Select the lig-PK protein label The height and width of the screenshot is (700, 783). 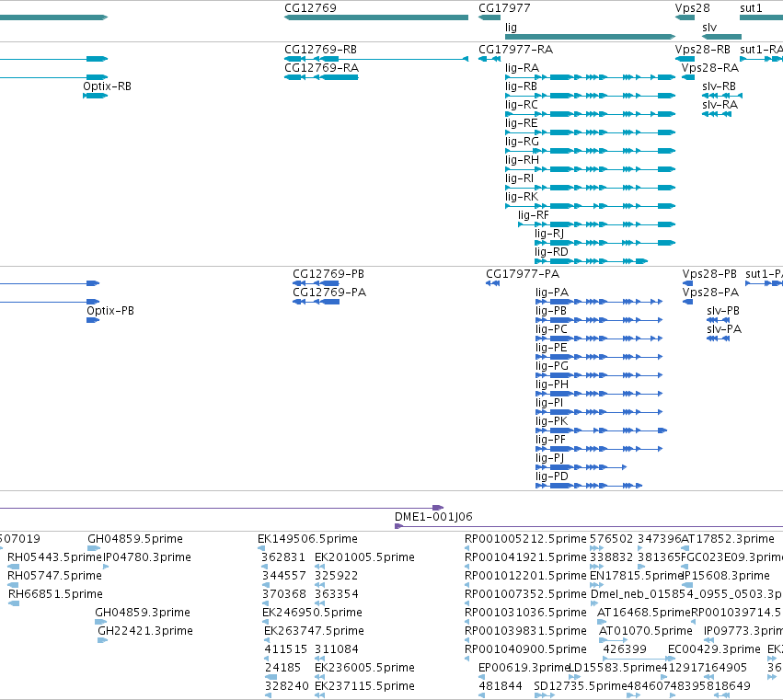(551, 421)
